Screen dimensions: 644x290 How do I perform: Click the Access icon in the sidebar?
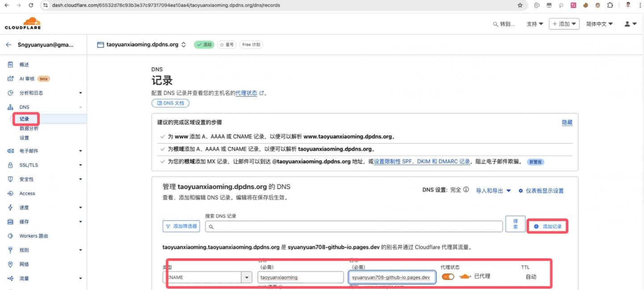pyautogui.click(x=10, y=193)
